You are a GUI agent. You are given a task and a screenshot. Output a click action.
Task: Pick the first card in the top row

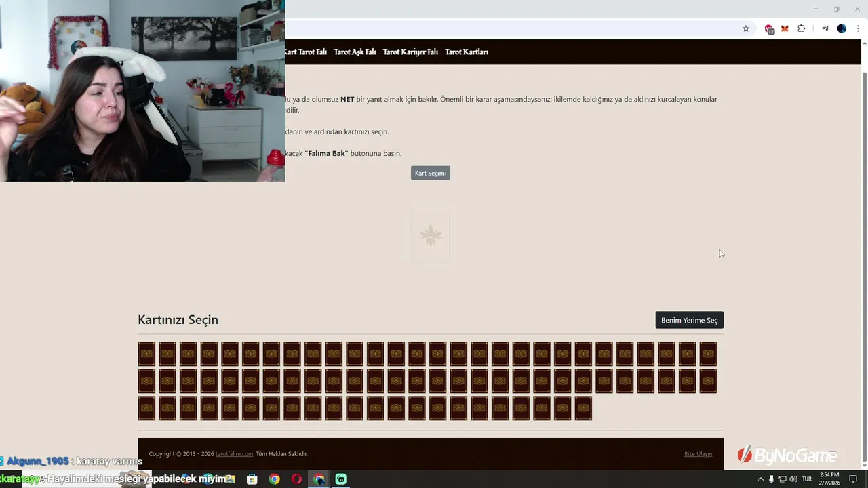(x=147, y=354)
